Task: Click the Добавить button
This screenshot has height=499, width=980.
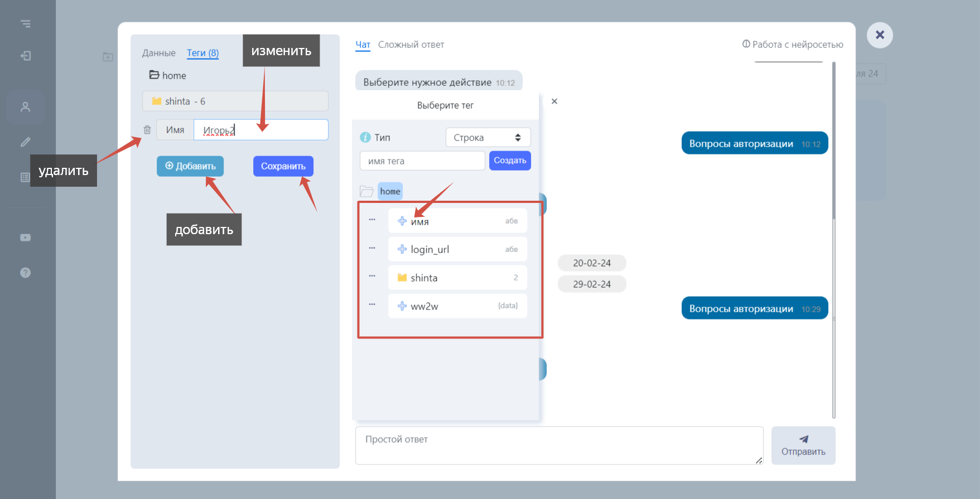Action: click(190, 166)
